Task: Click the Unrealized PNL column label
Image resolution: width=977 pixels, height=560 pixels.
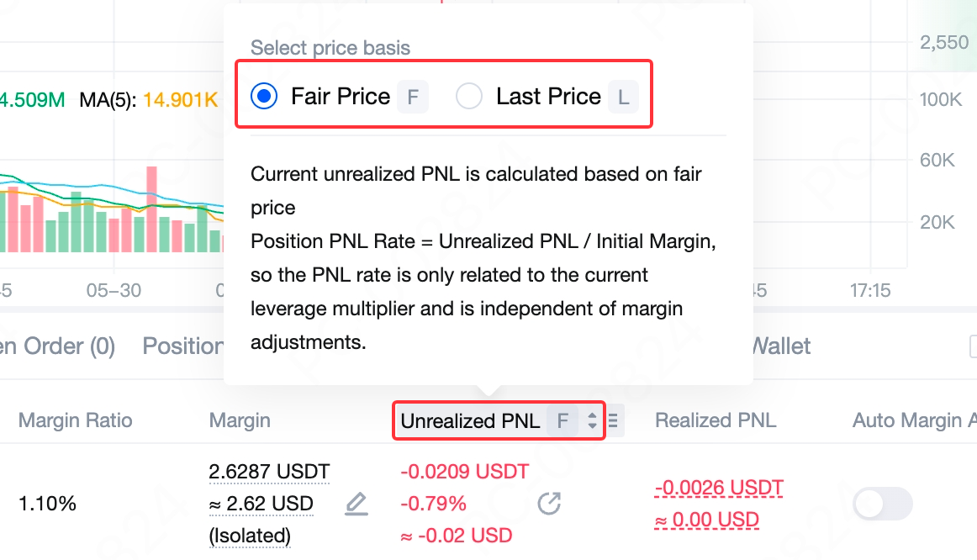Action: tap(470, 420)
